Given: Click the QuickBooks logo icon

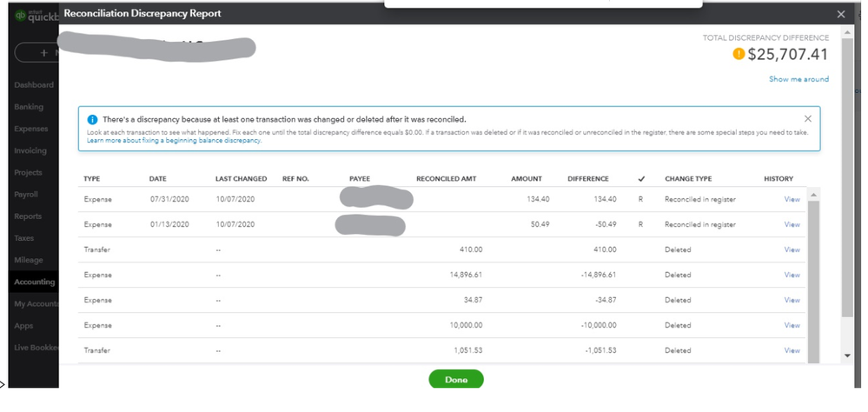Looking at the screenshot, I should pos(21,14).
